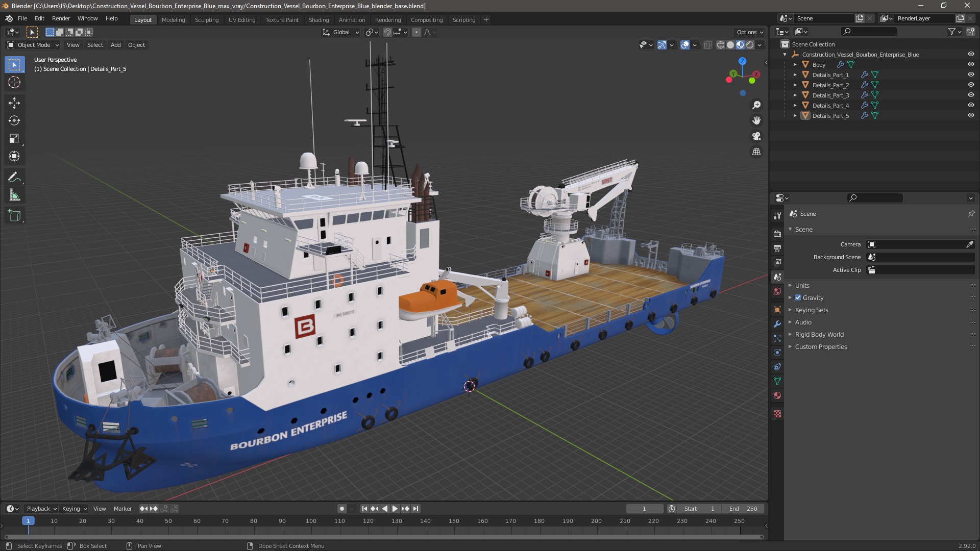Play the animation forward

point(395,509)
